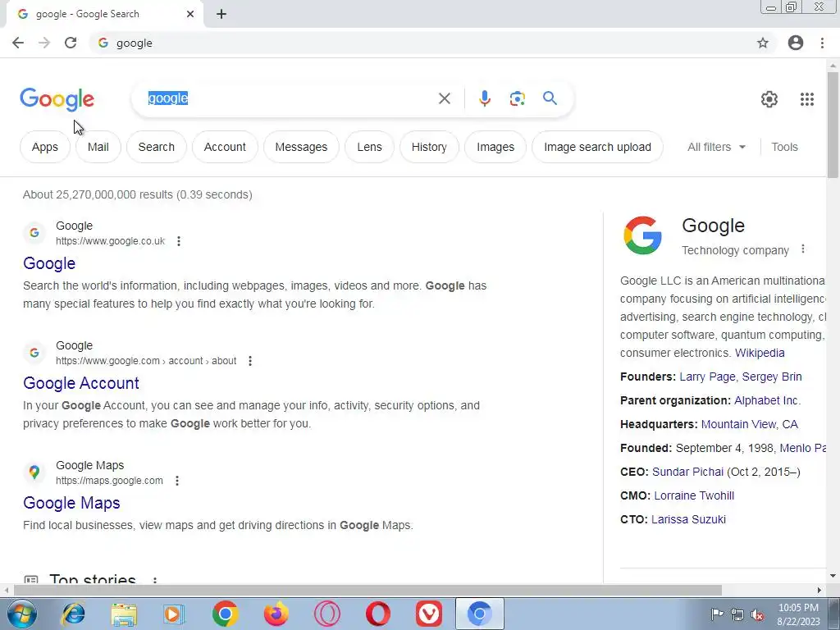Open the browser profile icon
The height and width of the screenshot is (630, 840).
coord(796,43)
